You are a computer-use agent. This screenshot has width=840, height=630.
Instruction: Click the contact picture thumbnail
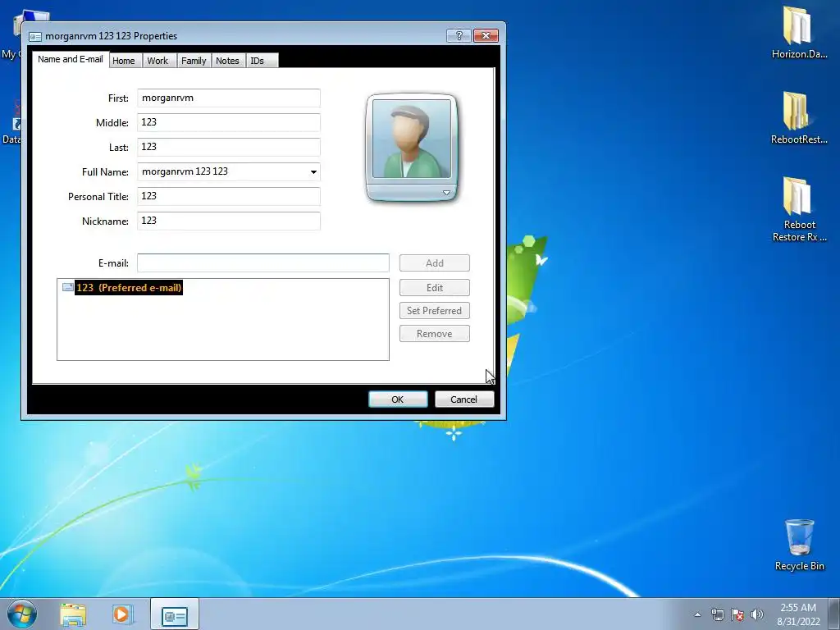point(412,139)
